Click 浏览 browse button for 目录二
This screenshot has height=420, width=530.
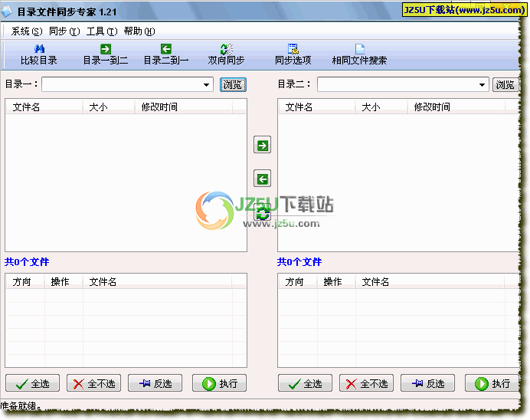(x=505, y=84)
